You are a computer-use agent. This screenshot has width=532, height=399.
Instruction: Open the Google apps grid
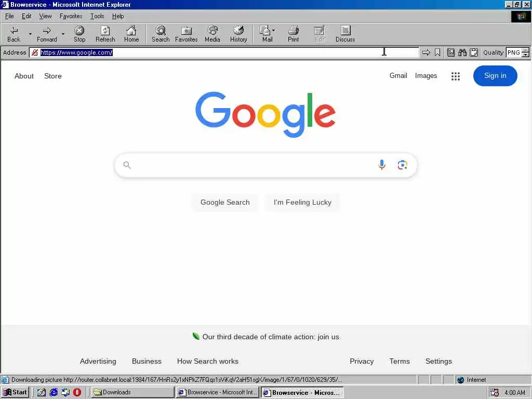coord(455,76)
